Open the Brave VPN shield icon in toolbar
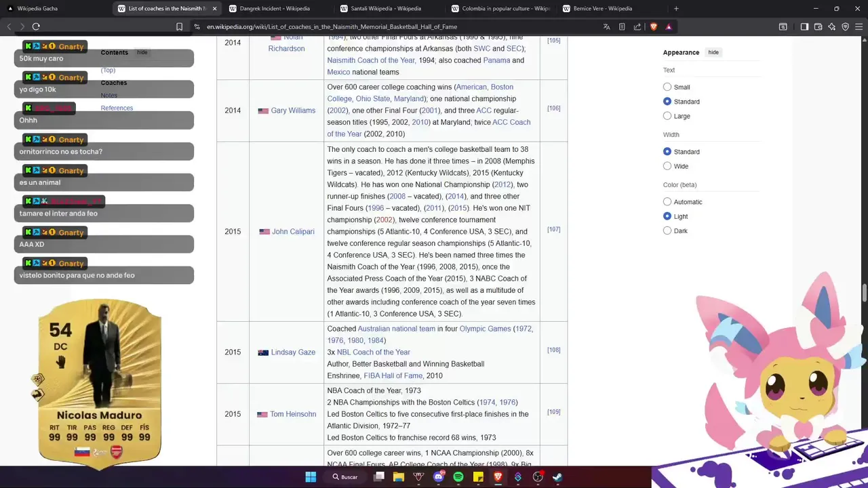Image resolution: width=868 pixels, height=488 pixels. [845, 26]
